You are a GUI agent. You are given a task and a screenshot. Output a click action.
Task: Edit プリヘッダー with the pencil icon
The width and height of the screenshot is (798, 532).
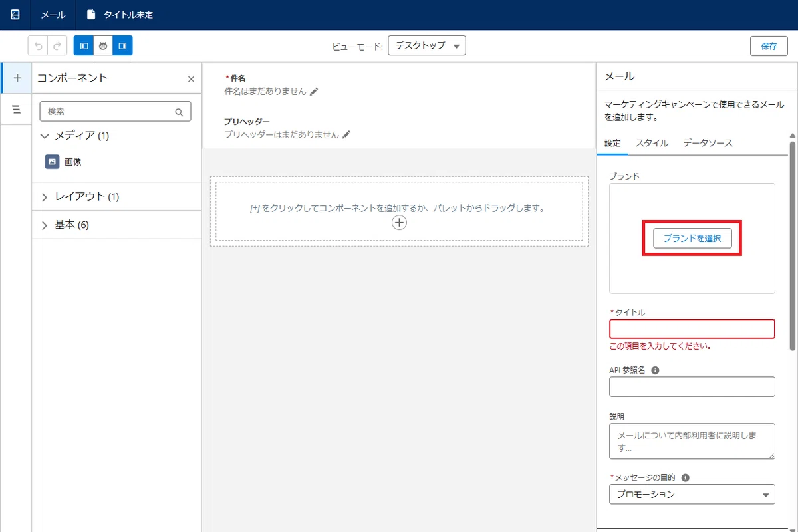346,134
